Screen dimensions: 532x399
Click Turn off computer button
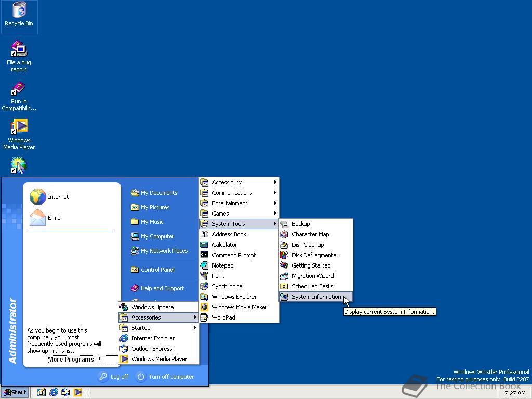pyautogui.click(x=165, y=377)
